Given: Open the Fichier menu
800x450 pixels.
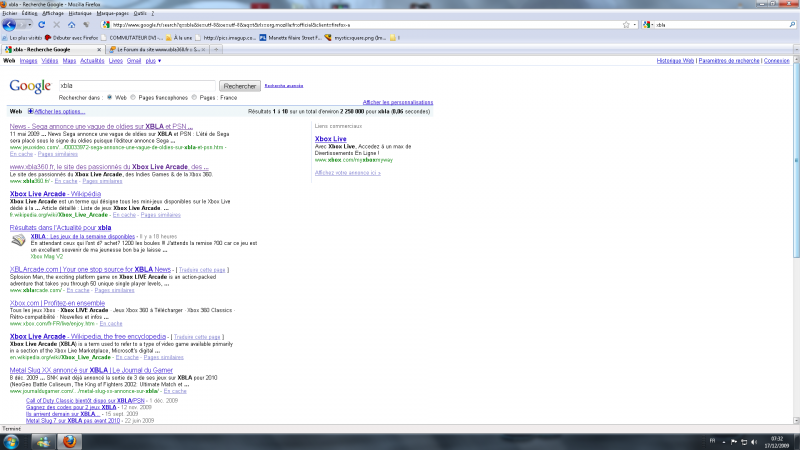Looking at the screenshot, I should (x=9, y=13).
